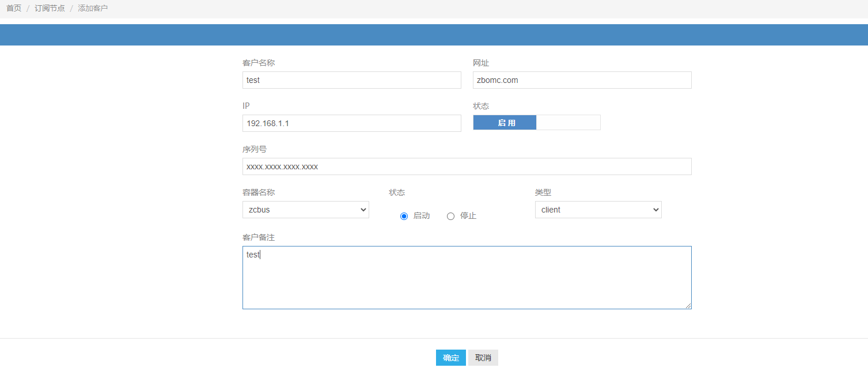Go to 首页 in the breadcrumb
868x383 pixels.
click(14, 9)
